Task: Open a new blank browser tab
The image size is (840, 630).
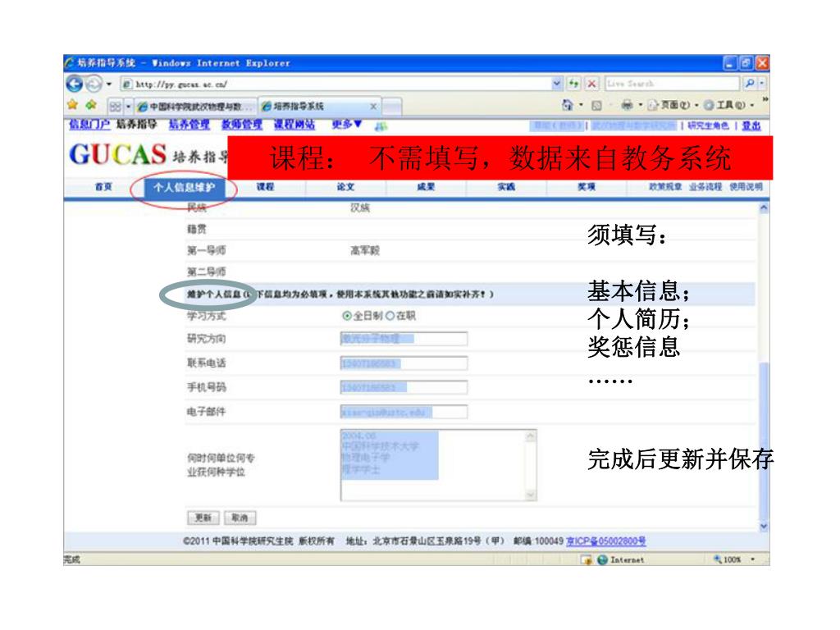Action: coord(392,107)
